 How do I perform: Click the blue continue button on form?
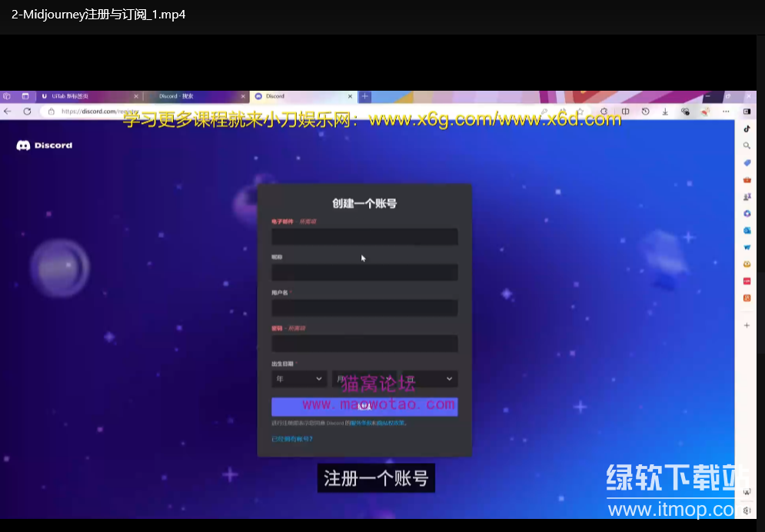[364, 407]
